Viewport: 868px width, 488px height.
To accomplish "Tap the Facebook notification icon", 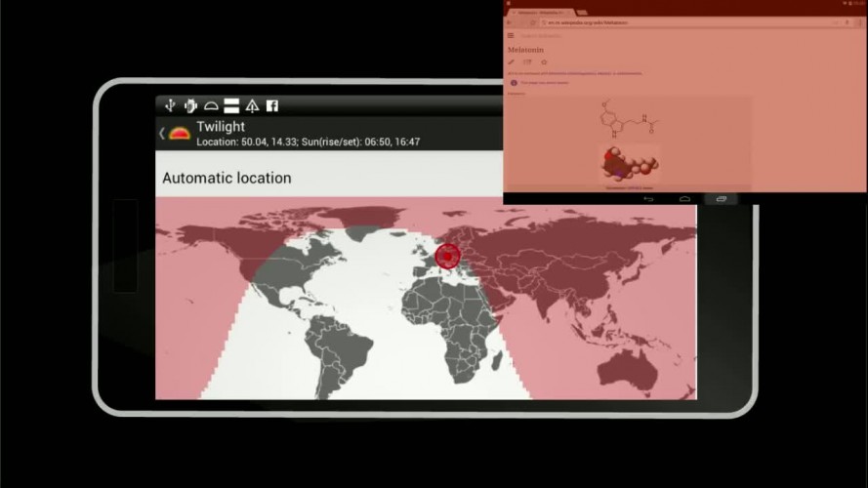I will pyautogui.click(x=272, y=105).
